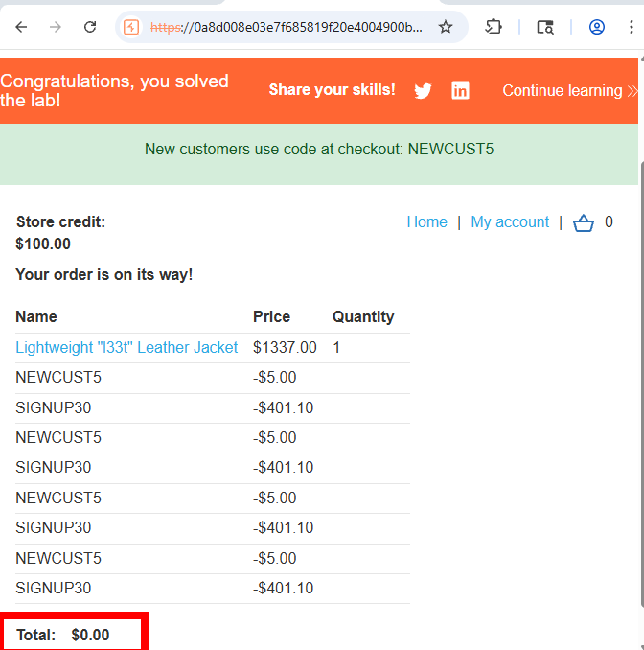Open the Chrome three-dot menu
The height and width of the screenshot is (650, 644).
[632, 27]
